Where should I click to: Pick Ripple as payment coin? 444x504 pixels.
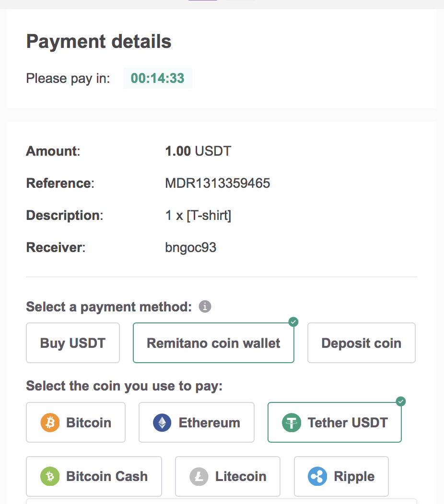[341, 476]
